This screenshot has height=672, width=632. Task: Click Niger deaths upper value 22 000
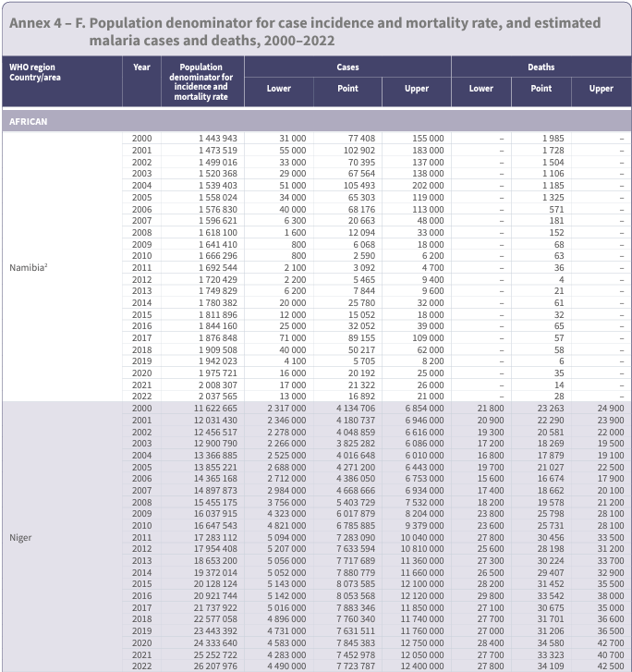pyautogui.click(x=611, y=433)
